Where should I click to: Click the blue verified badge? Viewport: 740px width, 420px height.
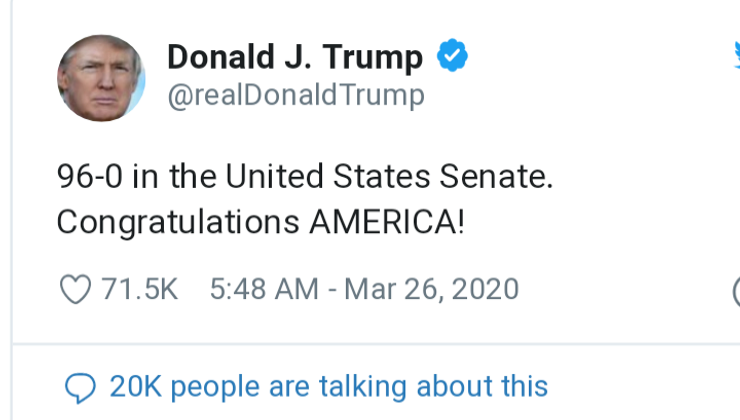454,56
